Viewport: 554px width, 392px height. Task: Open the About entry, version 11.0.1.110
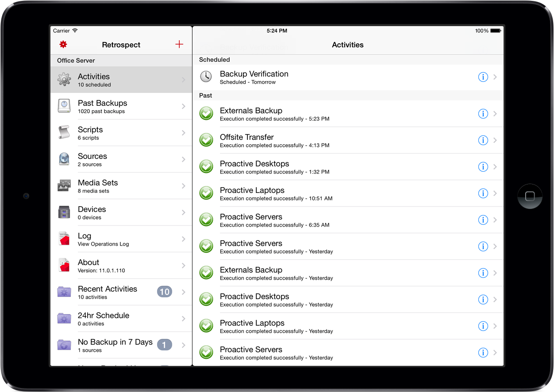pos(121,265)
